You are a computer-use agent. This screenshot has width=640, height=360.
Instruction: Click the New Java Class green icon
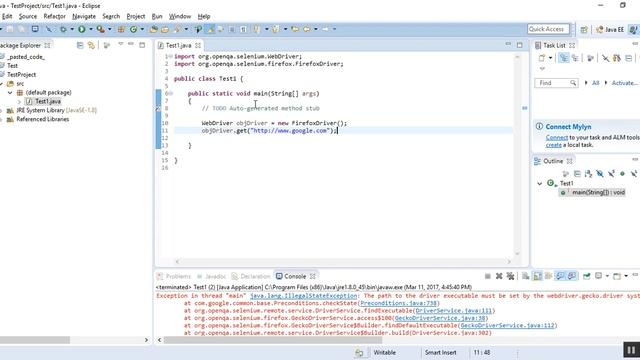(x=133, y=29)
